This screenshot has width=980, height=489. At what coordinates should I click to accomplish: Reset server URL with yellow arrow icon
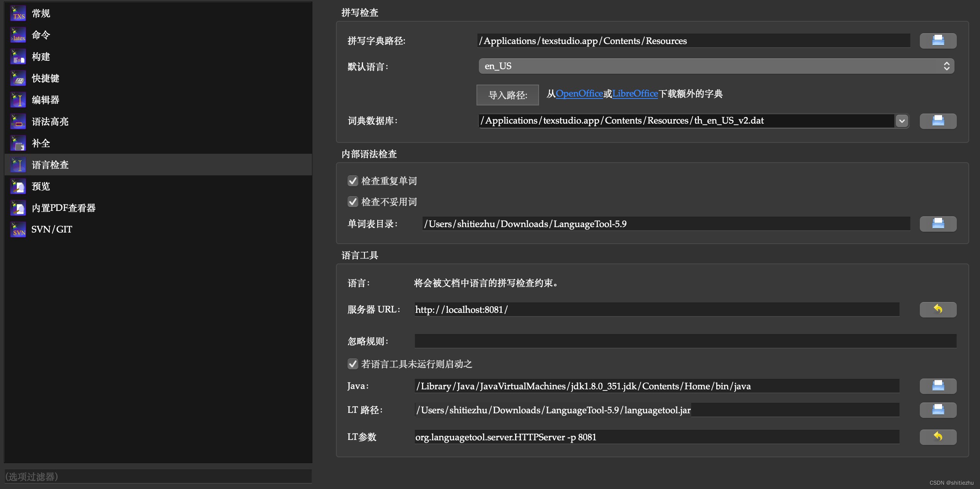pos(938,309)
